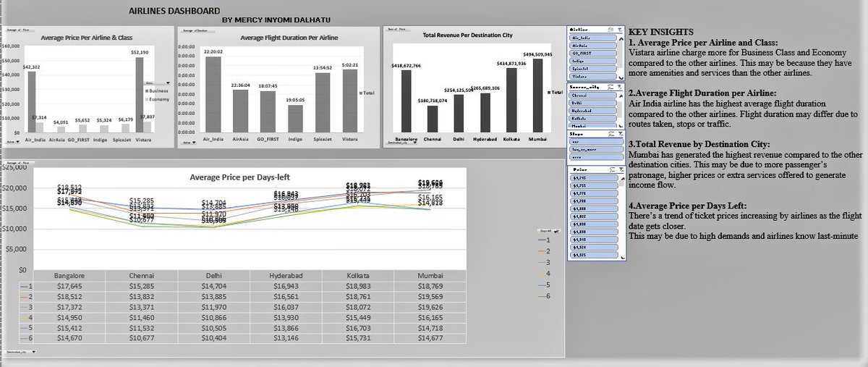Click the Total legend entry on the Total Revenue chart

pos(556,92)
